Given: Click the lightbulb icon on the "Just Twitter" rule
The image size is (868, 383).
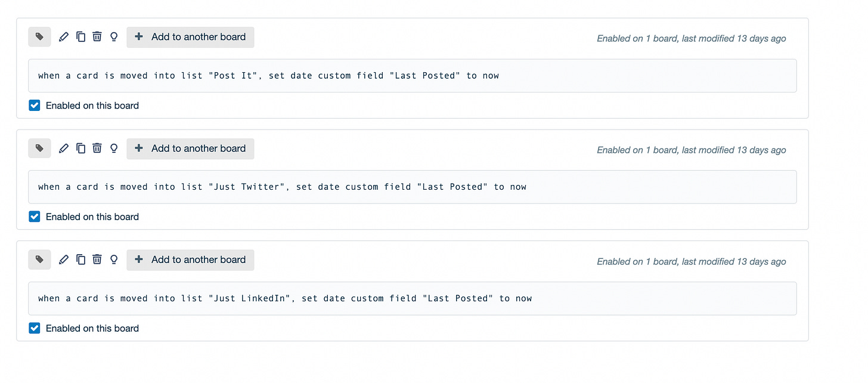Looking at the screenshot, I should pos(114,149).
